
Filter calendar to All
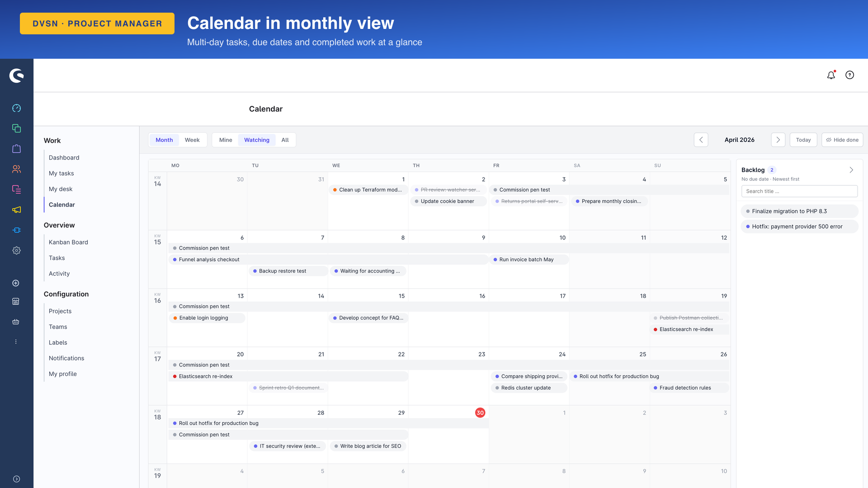click(x=285, y=140)
